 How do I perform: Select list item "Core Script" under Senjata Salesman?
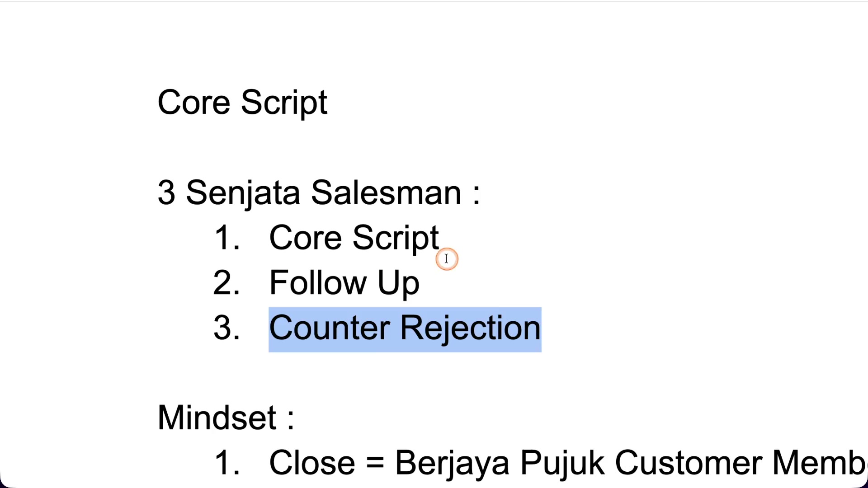[354, 238]
